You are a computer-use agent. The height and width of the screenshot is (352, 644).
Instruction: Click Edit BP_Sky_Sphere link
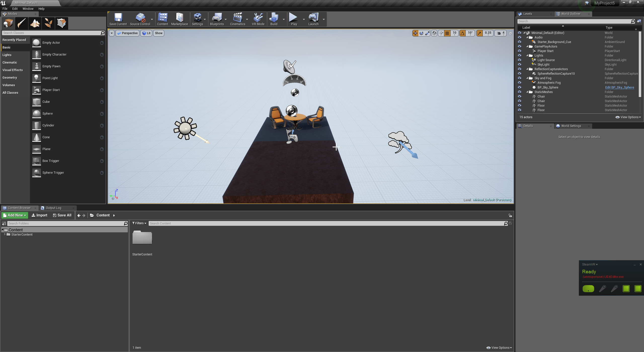pyautogui.click(x=620, y=87)
